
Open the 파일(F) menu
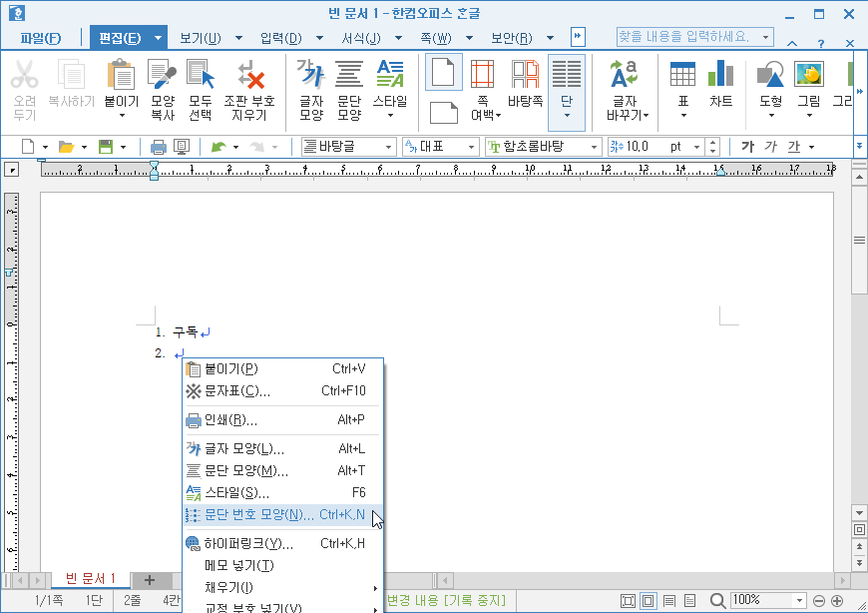click(x=41, y=38)
